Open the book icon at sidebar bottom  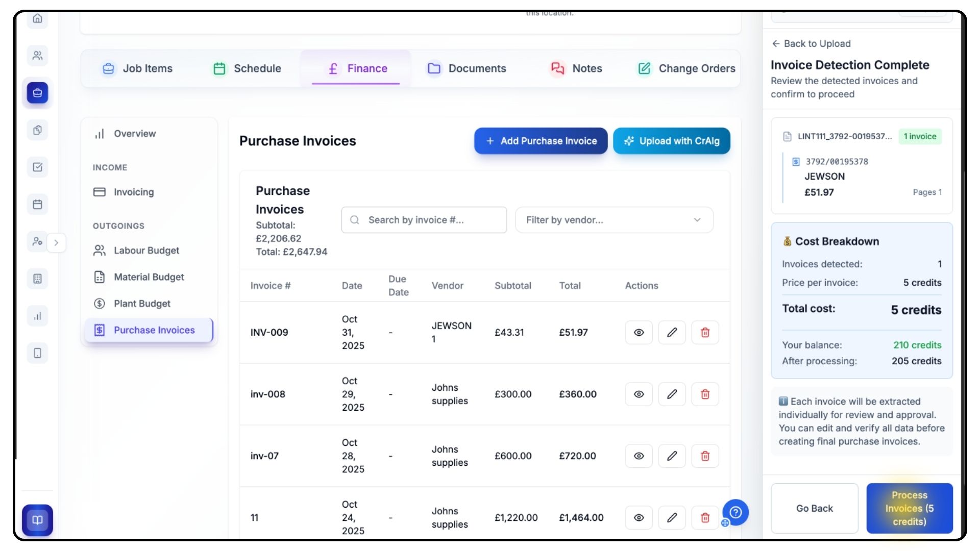37,520
